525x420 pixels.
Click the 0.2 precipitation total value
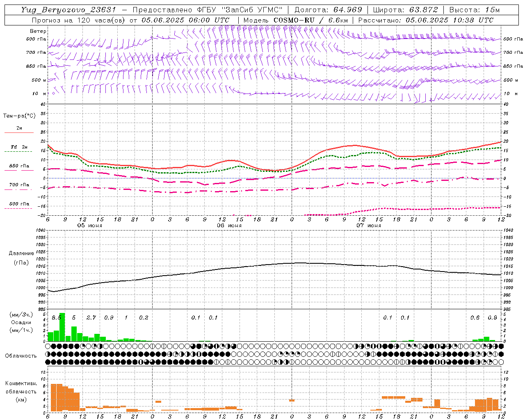coord(144,318)
